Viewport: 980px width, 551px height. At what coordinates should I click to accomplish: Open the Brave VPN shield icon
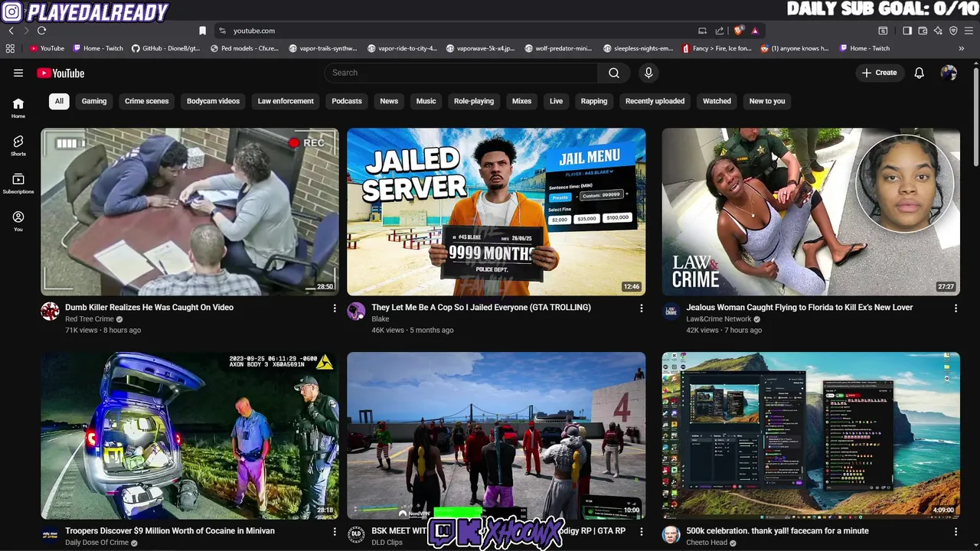(x=953, y=31)
